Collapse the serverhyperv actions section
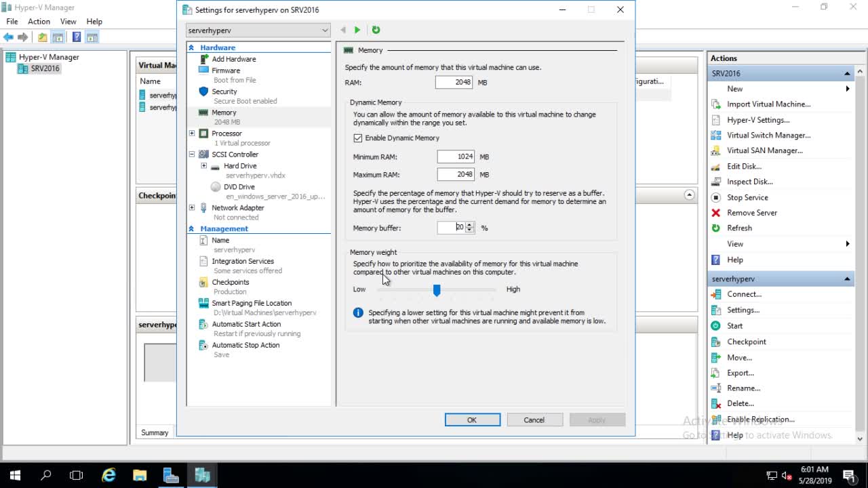The image size is (868, 488). pyautogui.click(x=847, y=279)
